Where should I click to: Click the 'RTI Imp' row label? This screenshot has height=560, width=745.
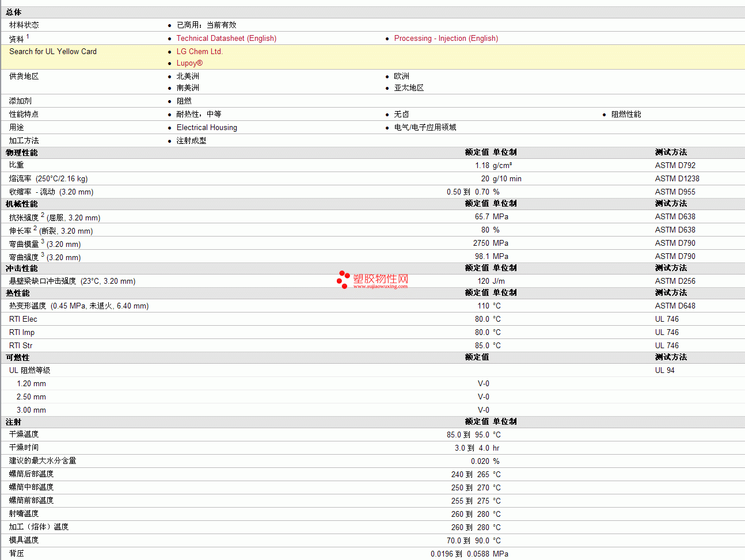(x=22, y=333)
